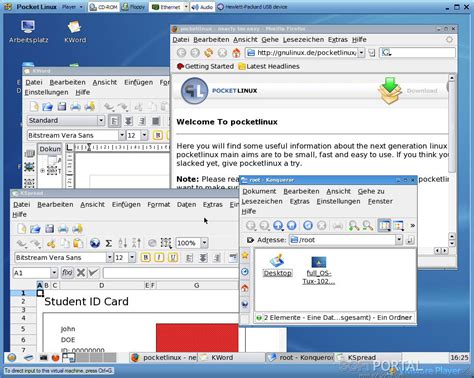Select the full_OS-Tux-102 file in Konqueror

click(x=318, y=270)
